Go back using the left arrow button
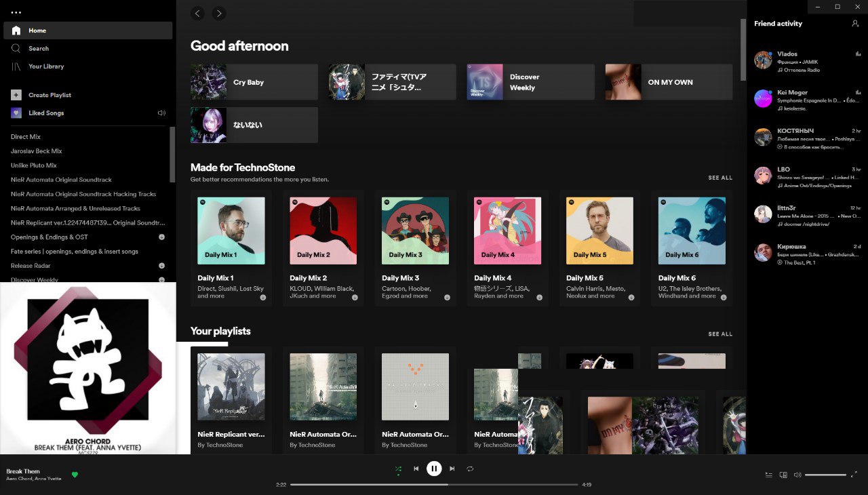Screen dimensions: 868x495 coord(197,13)
